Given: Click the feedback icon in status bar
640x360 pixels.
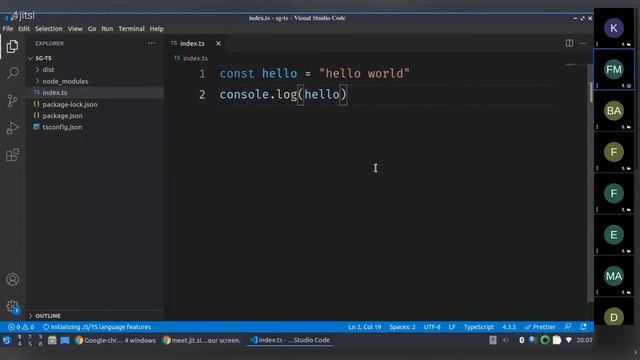Looking at the screenshot, I should click(x=567, y=327).
